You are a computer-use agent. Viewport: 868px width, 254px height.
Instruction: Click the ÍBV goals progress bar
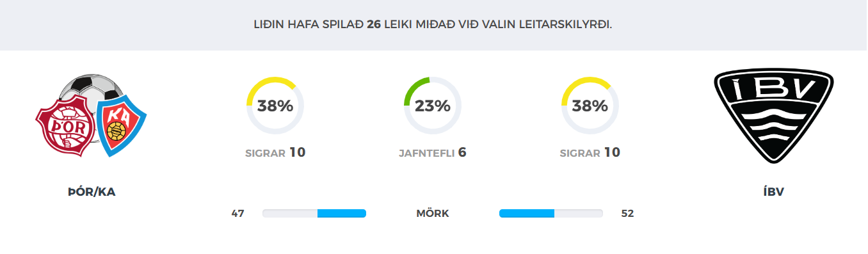[551, 213]
